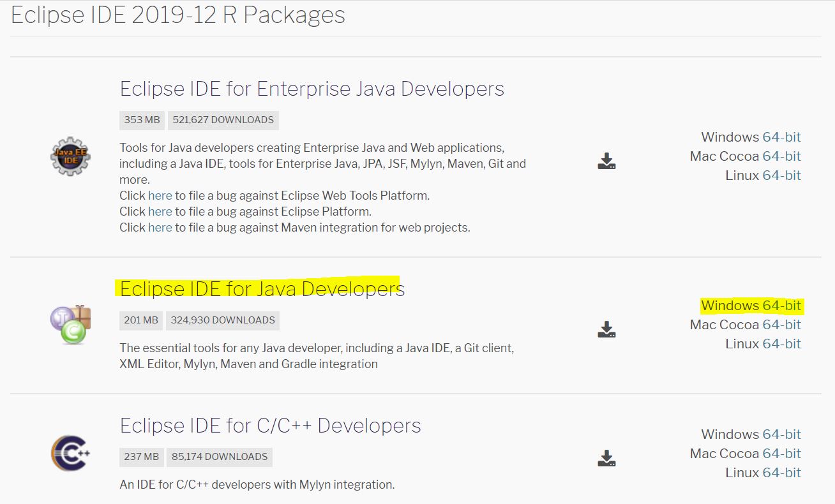Click download icon for C/C++ Developers package
The height and width of the screenshot is (504, 835).
(x=606, y=458)
